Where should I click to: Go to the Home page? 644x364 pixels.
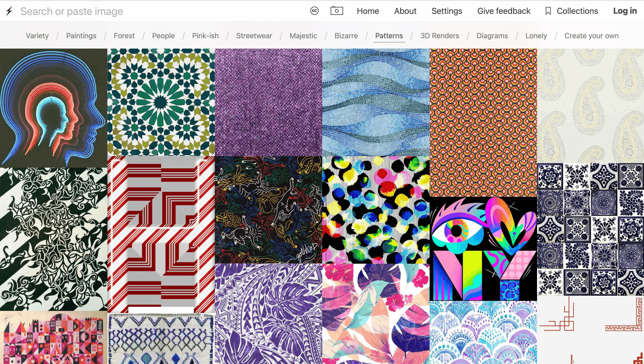[367, 11]
